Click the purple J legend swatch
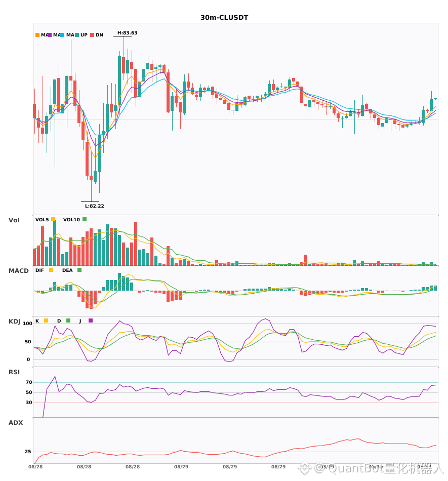 tap(91, 320)
